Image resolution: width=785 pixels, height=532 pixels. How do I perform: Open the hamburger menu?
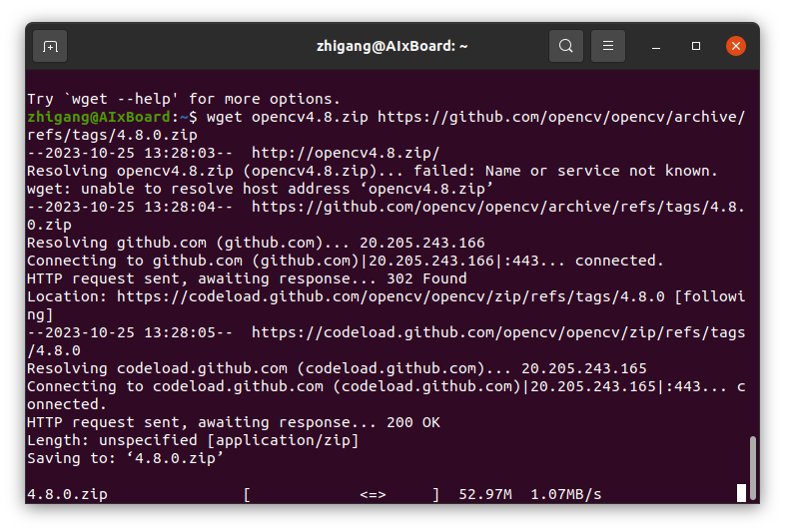coord(608,46)
